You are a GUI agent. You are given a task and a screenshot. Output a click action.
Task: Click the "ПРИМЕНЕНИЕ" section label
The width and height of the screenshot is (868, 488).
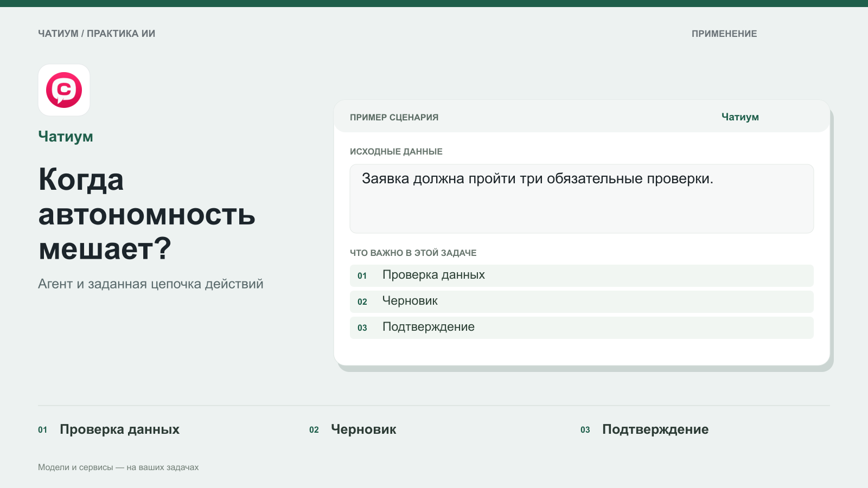[724, 34]
